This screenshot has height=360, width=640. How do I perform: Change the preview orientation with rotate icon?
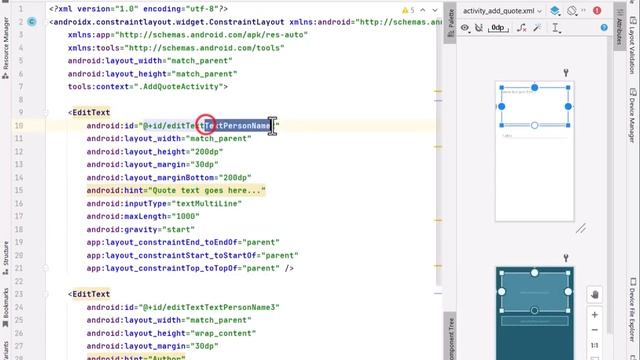click(x=573, y=11)
